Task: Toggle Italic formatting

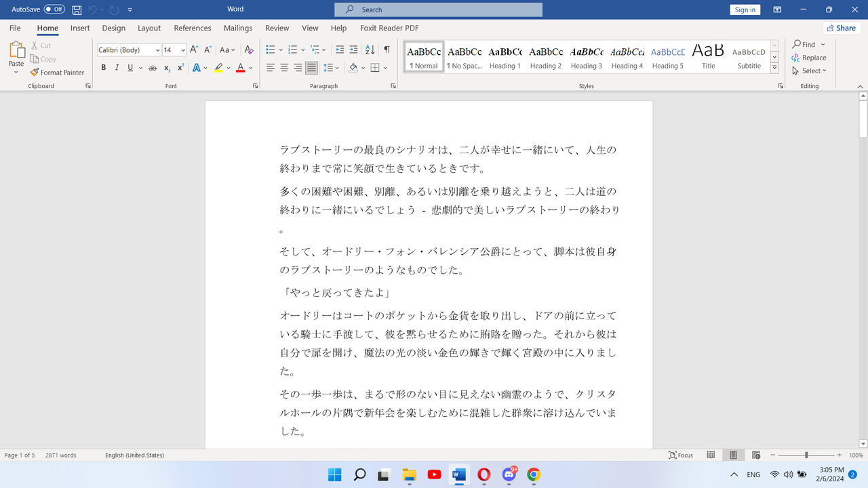Action: coord(117,68)
